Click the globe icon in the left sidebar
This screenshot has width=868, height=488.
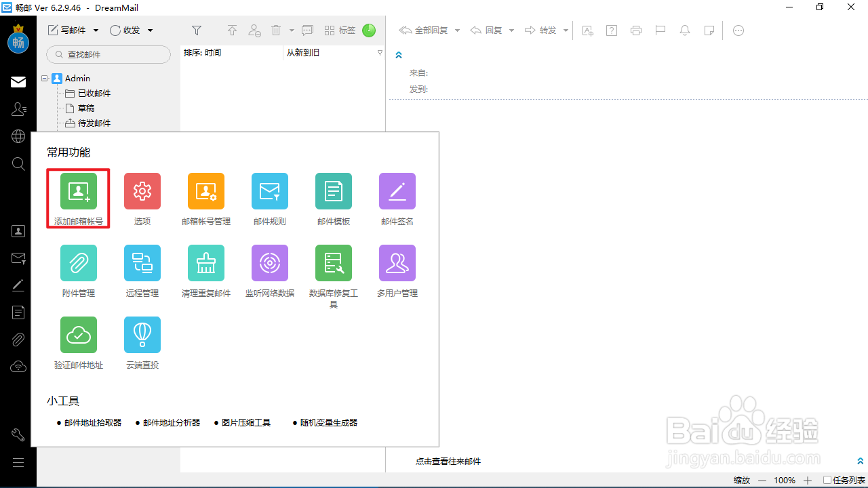coord(18,136)
